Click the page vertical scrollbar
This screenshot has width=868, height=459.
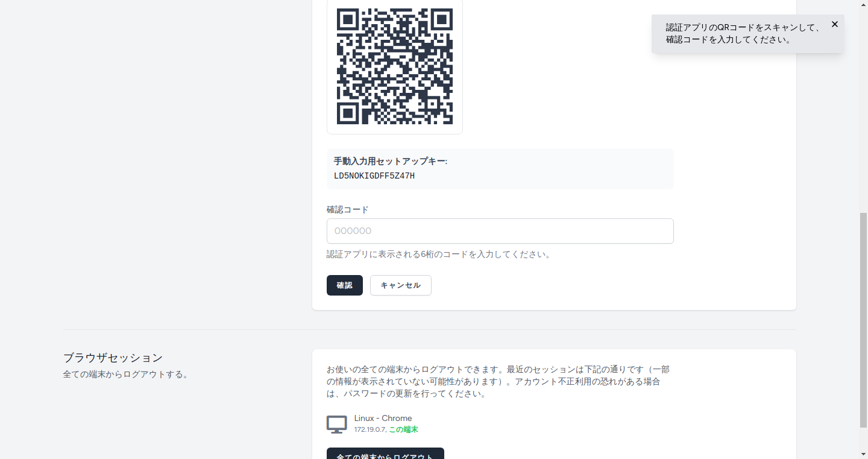click(x=863, y=320)
